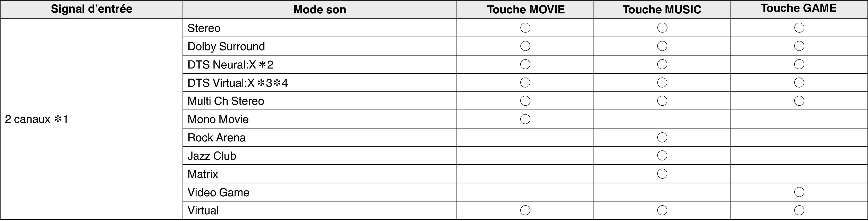Select the Video Game circle under Touche GAME

(799, 192)
